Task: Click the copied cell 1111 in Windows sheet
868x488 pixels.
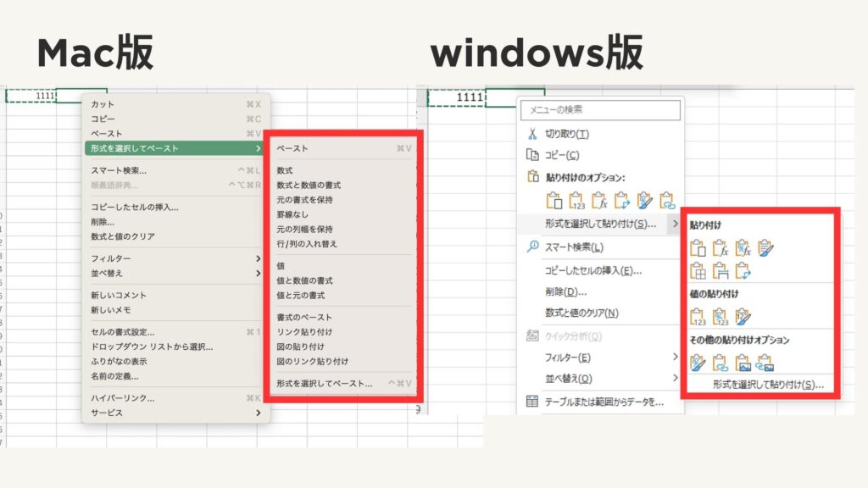Action: coord(457,97)
